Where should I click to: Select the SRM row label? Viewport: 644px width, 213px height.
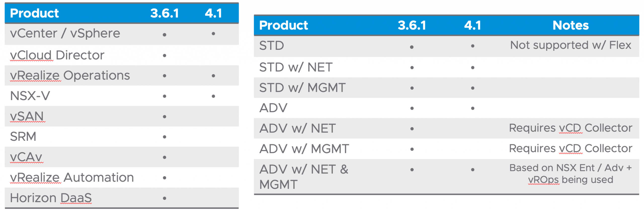point(23,137)
